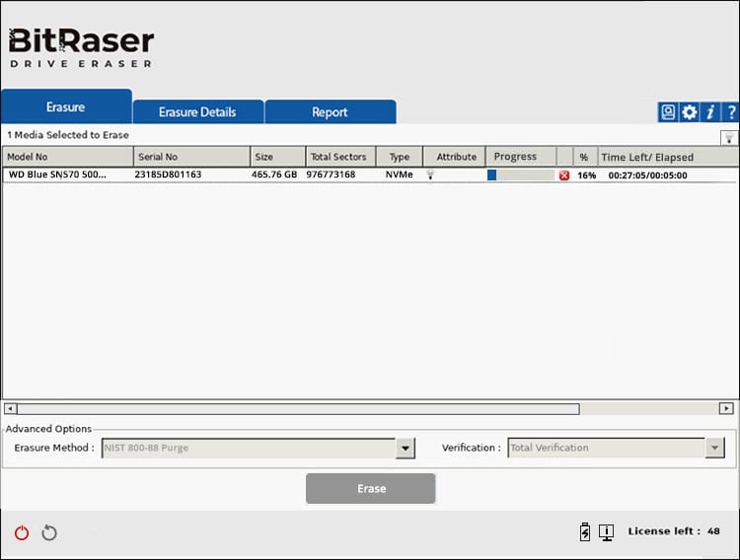Sort by Model No column header
The width and height of the screenshot is (740, 560).
coord(68,157)
